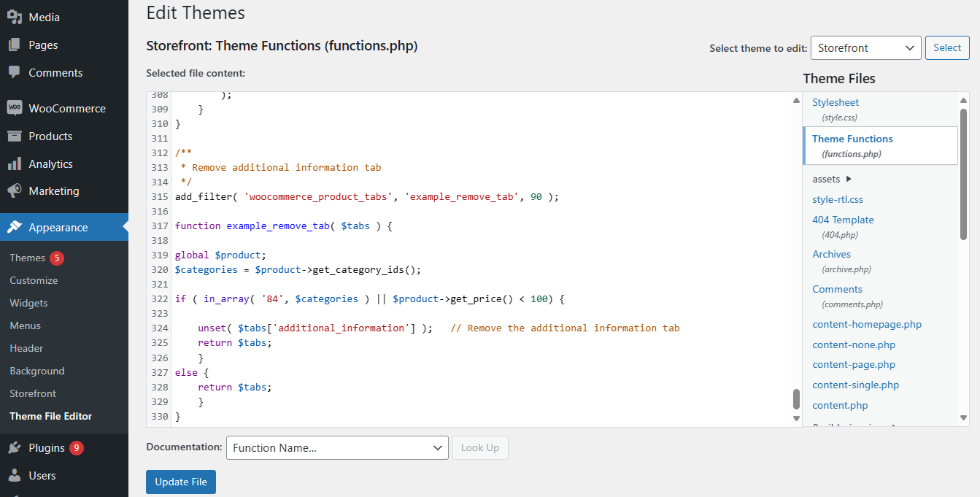
Task: Expand the assets folder
Action: click(832, 179)
